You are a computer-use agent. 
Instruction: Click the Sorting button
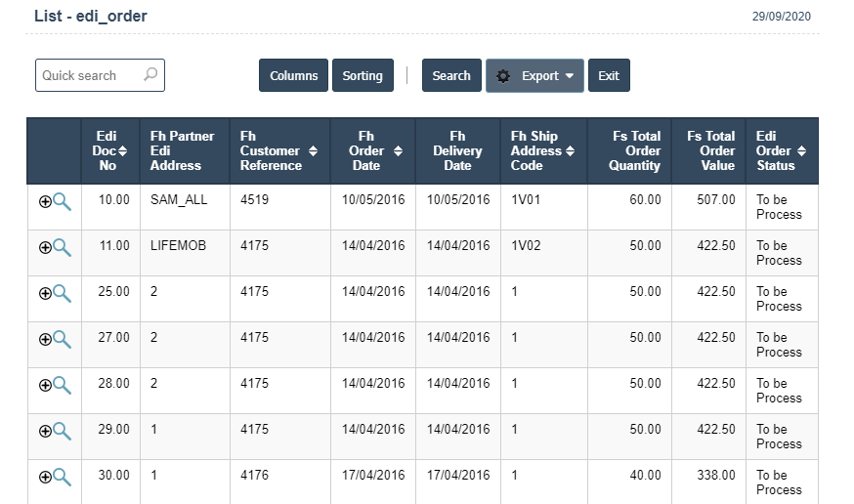coord(363,76)
